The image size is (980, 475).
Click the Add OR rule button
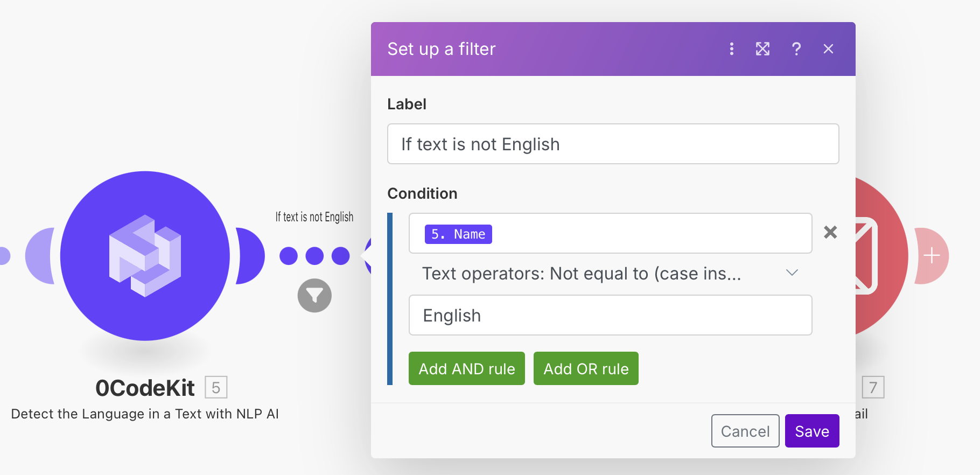(x=586, y=368)
